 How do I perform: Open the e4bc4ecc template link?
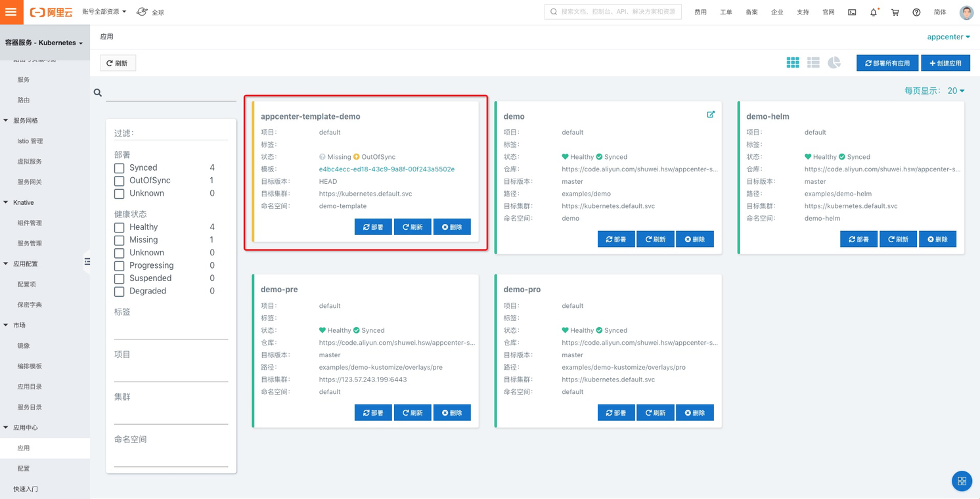(387, 169)
